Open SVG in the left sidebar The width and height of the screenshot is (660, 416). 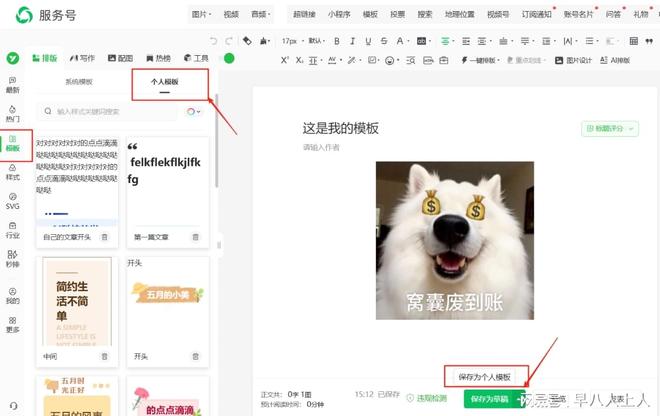coord(13,201)
